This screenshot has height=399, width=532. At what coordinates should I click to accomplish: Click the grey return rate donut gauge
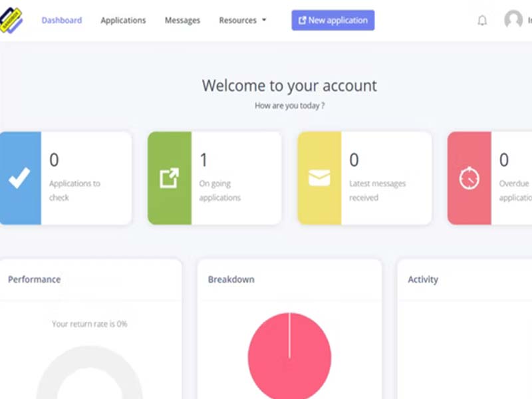(x=90, y=372)
